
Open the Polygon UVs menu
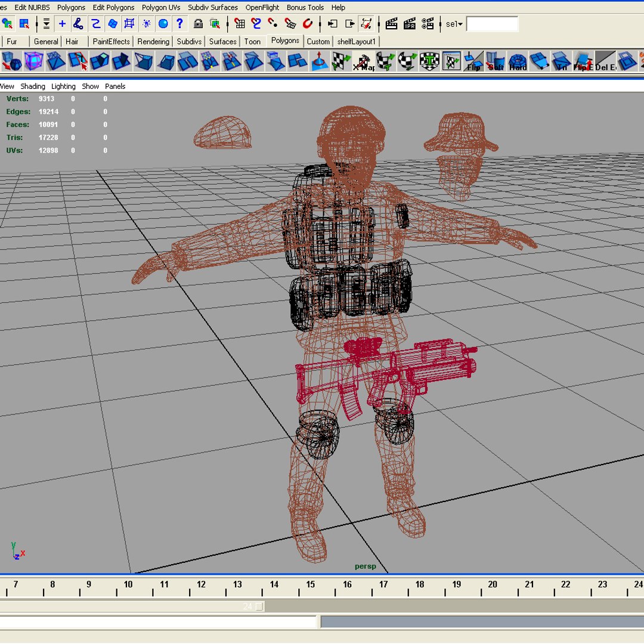(161, 7)
